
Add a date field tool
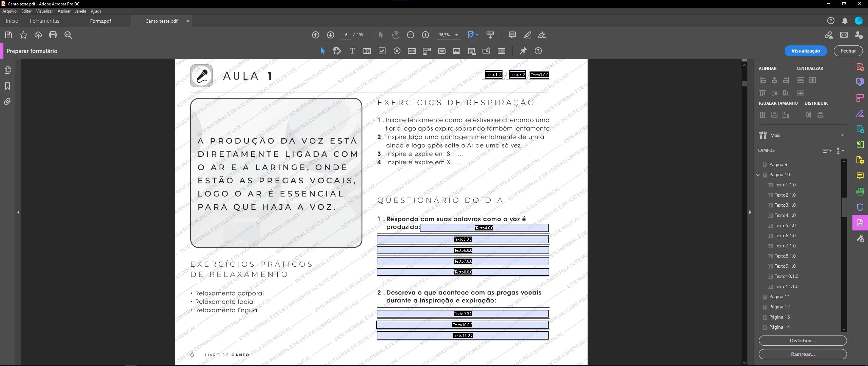pos(472,51)
